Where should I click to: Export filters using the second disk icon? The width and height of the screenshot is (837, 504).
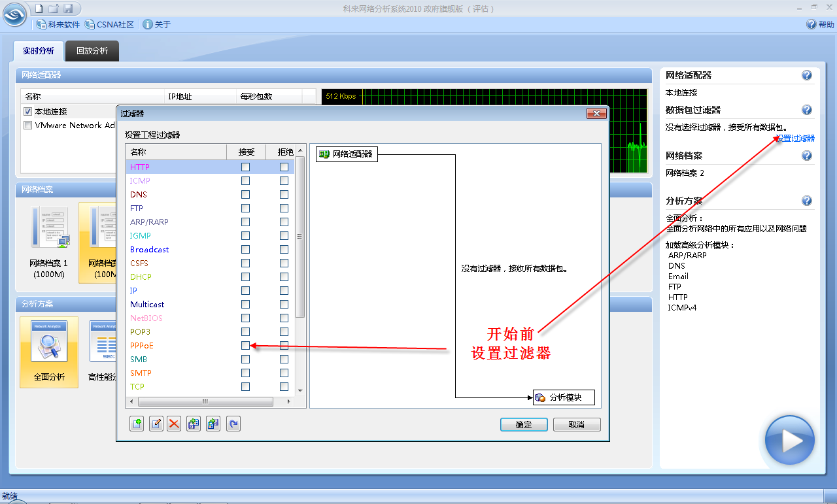[x=213, y=424]
